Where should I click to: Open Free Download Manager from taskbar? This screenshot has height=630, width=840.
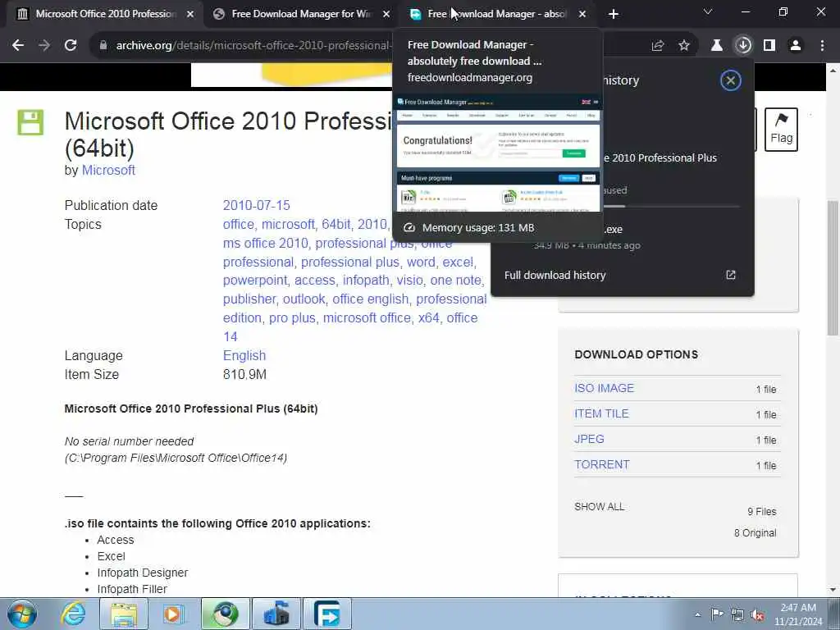(x=327, y=614)
